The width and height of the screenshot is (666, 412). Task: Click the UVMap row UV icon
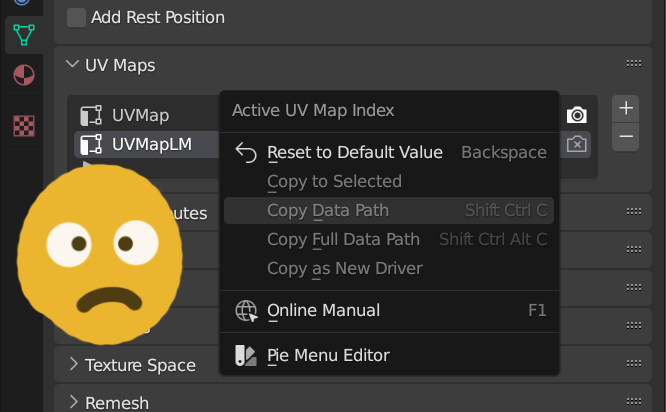pos(91,116)
